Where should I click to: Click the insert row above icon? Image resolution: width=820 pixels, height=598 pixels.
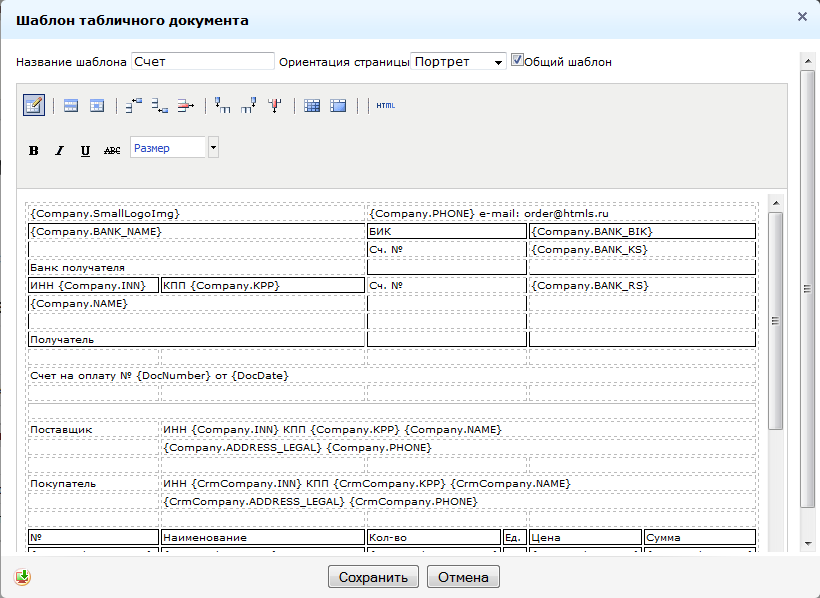pyautogui.click(x=134, y=105)
